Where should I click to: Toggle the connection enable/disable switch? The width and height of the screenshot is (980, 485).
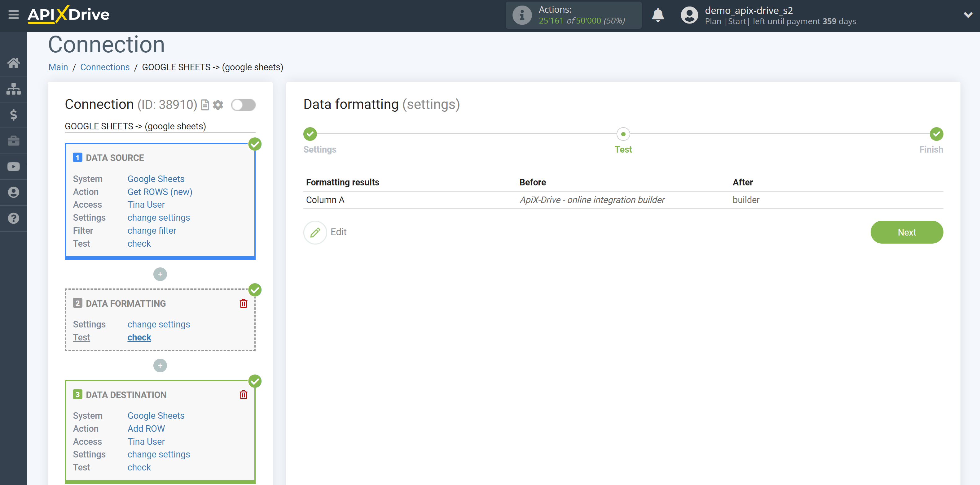243,104
